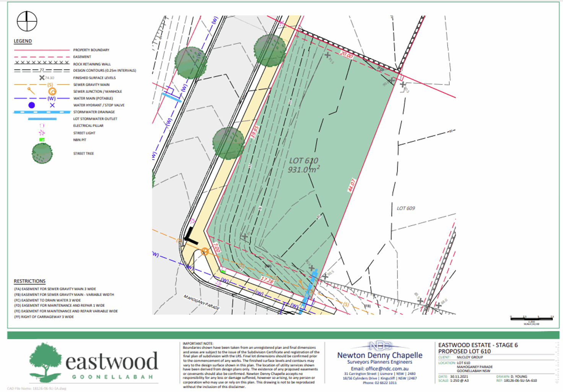Screen dimensions: 563x392
Task: Click the sewer junction pin symbol in legend
Action: tap(31, 91)
